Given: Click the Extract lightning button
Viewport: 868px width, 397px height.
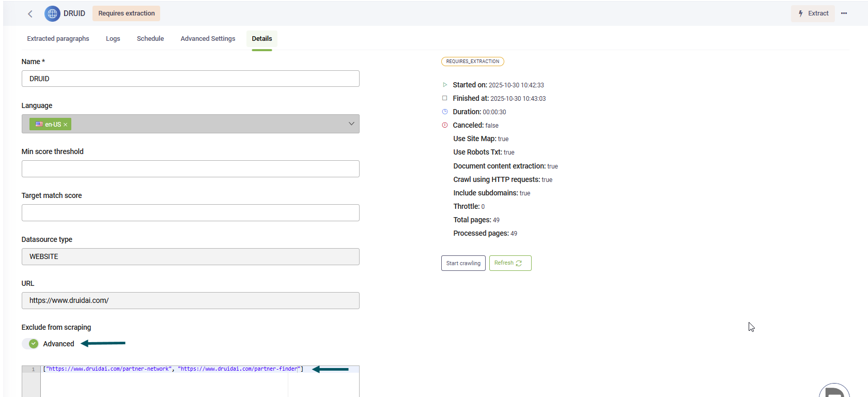Looking at the screenshot, I should tap(813, 13).
